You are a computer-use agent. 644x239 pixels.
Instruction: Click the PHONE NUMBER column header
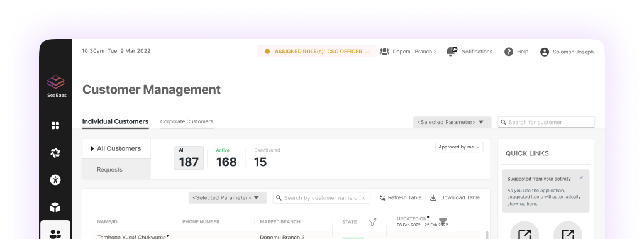coord(201,222)
